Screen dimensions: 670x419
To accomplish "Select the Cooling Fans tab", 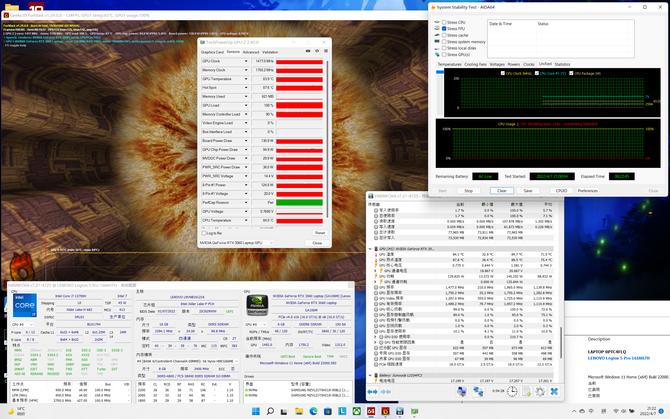I will click(x=476, y=64).
